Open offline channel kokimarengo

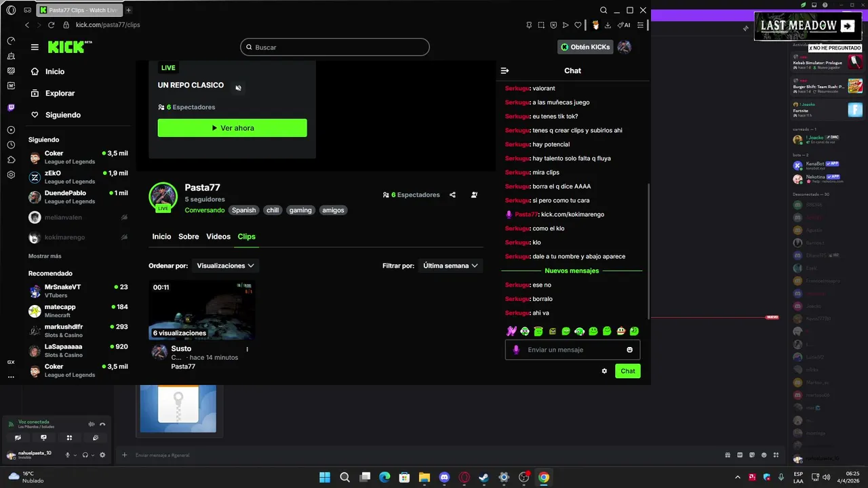coord(78,238)
